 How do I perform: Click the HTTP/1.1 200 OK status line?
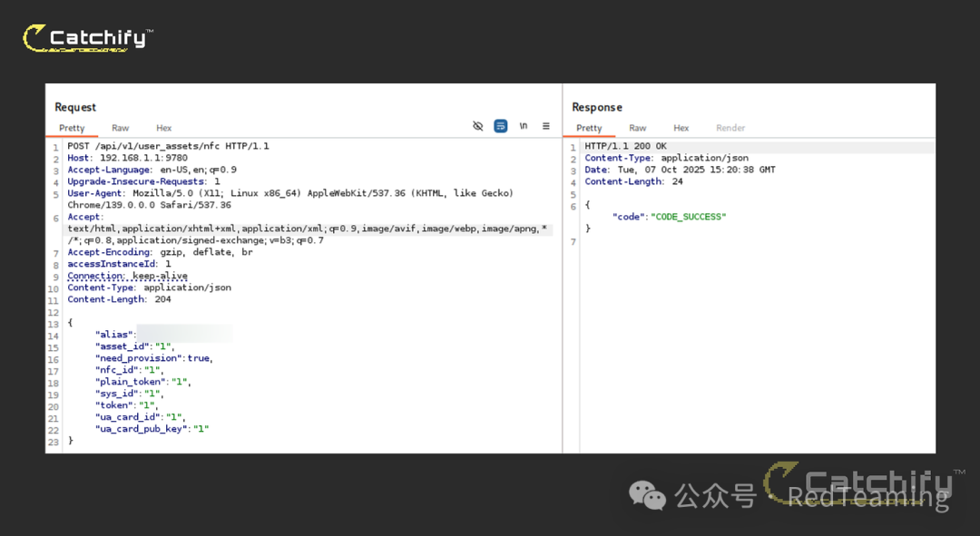[625, 146]
